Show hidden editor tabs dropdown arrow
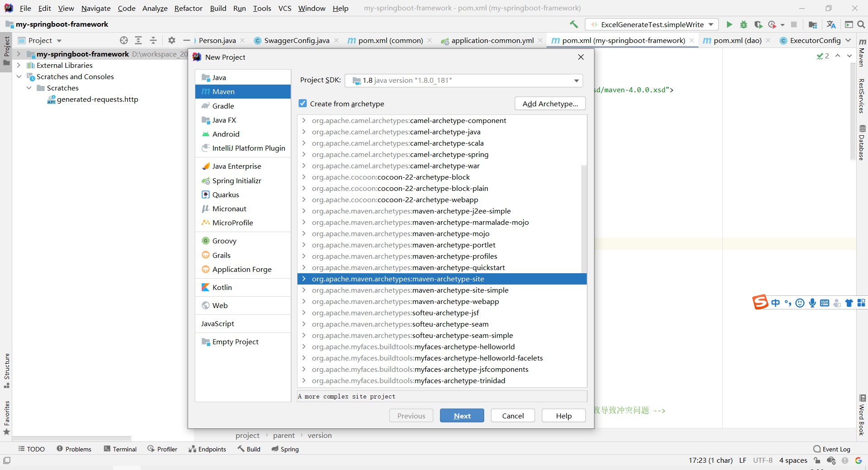The image size is (868, 470). (849, 40)
